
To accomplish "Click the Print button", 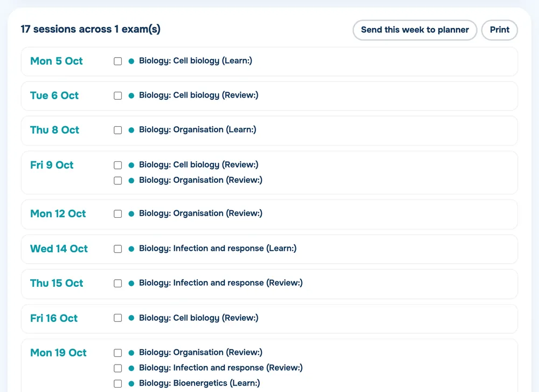I will tap(500, 30).
